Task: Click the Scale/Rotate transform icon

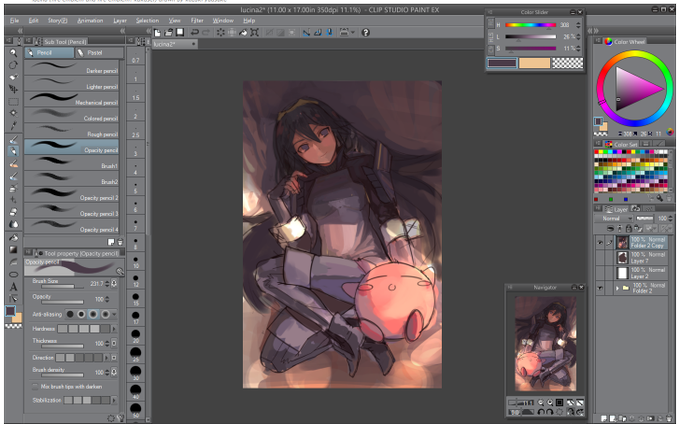Action: tap(255, 33)
